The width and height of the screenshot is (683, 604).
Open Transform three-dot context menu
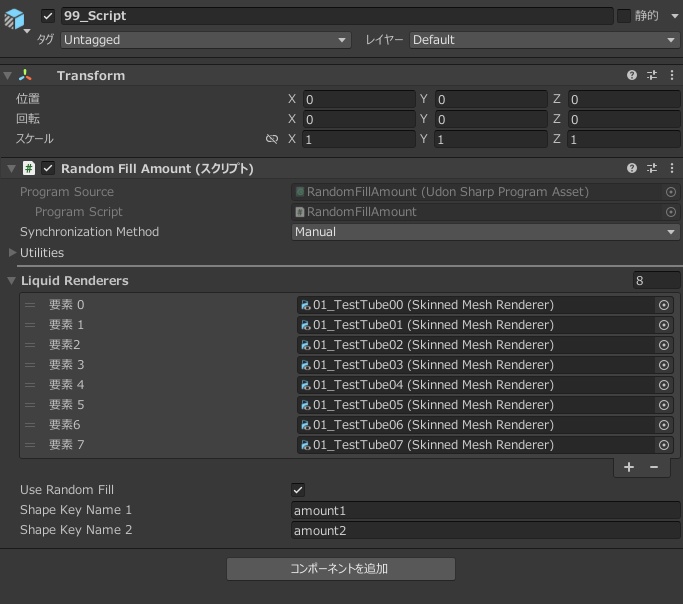click(x=672, y=75)
